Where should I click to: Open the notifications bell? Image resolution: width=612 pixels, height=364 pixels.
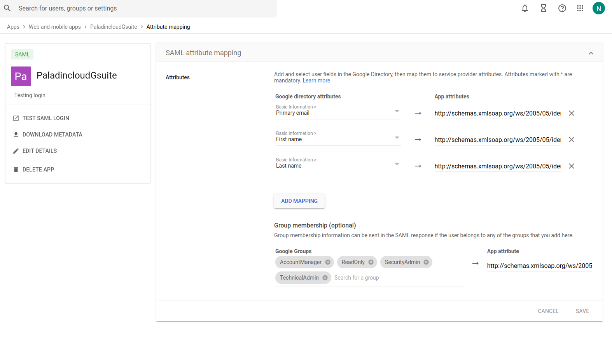click(x=525, y=8)
